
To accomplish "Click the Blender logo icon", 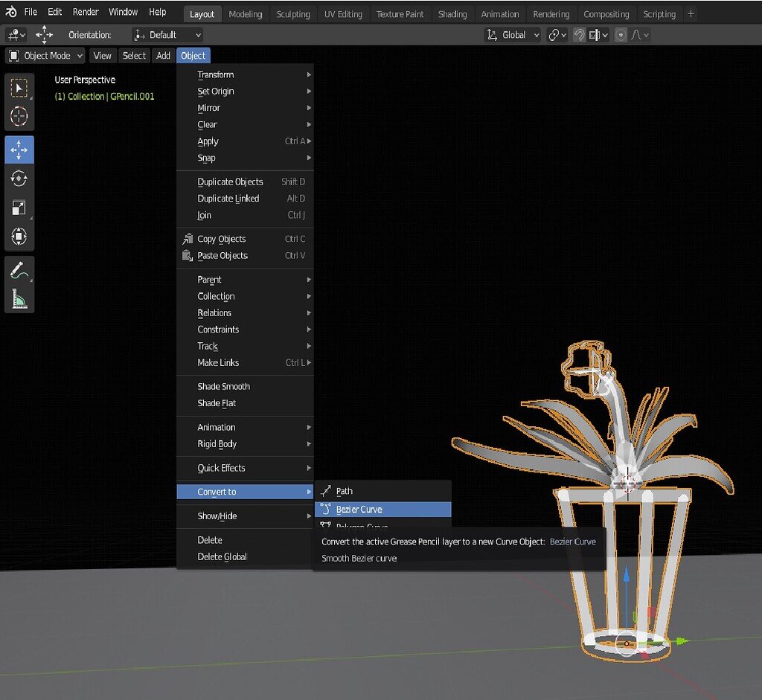I will (11, 12).
